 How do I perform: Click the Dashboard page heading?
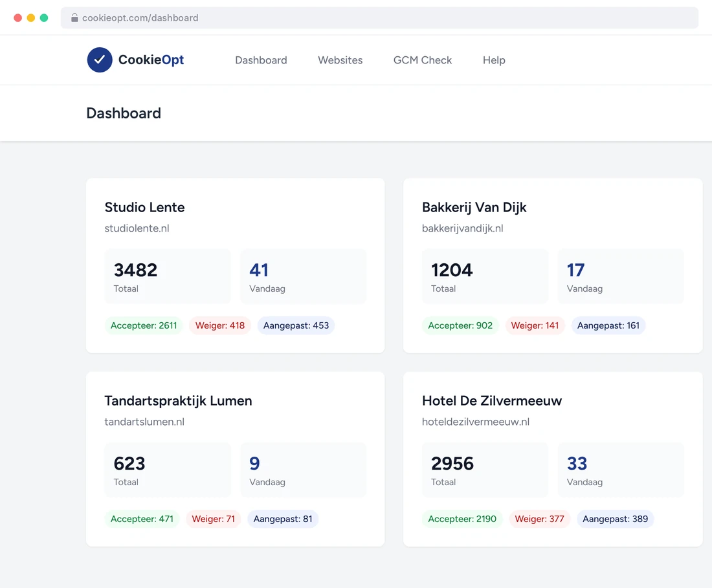click(x=124, y=113)
